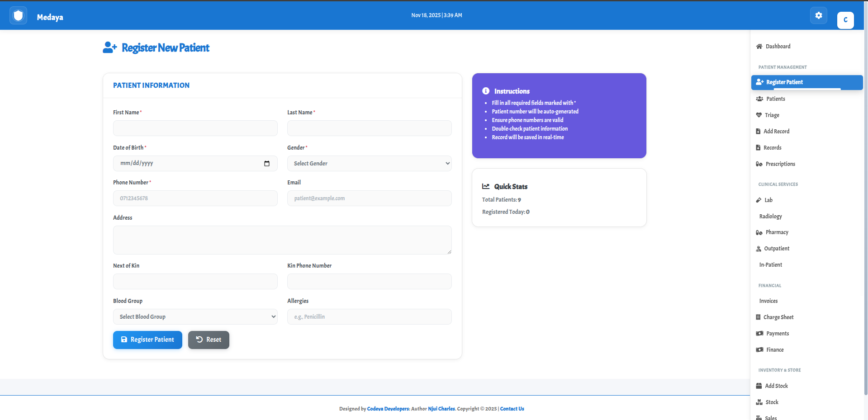Screen dimensions: 868x420
Task: Focus the First Name input field
Action: coord(195,128)
